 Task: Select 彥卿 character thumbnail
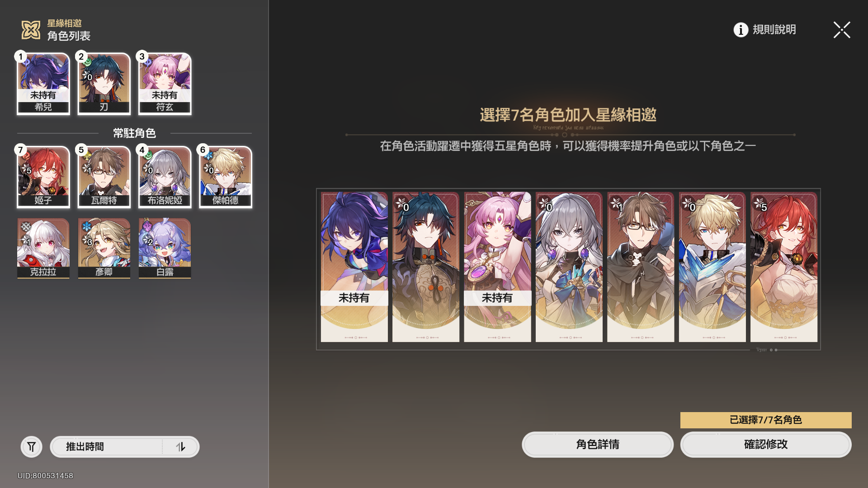point(104,248)
